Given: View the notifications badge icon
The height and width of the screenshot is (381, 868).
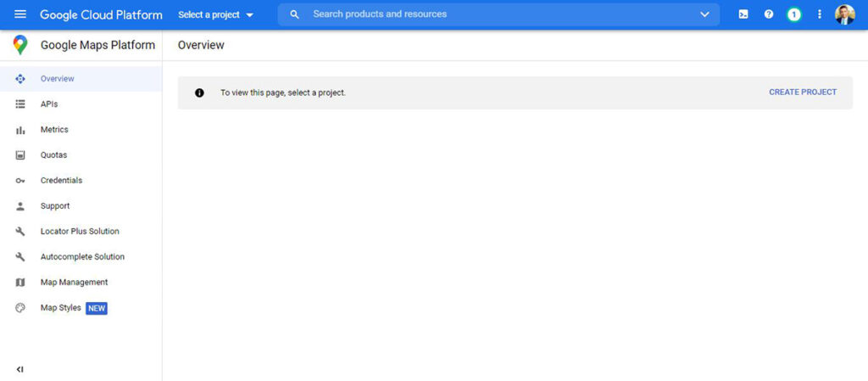Looking at the screenshot, I should coord(793,14).
